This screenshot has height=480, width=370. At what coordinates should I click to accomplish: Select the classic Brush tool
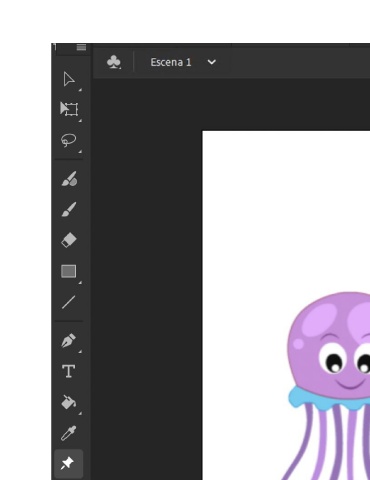69,209
